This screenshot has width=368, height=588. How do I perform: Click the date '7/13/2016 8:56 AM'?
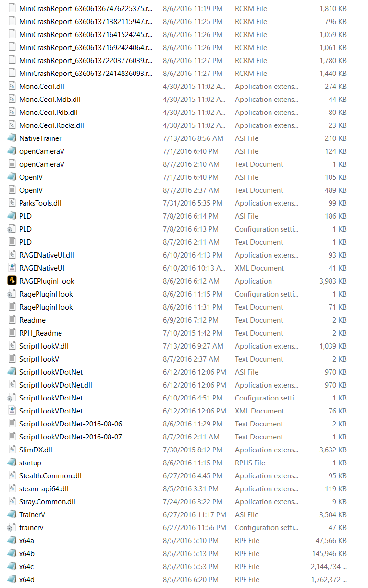[x=193, y=138]
